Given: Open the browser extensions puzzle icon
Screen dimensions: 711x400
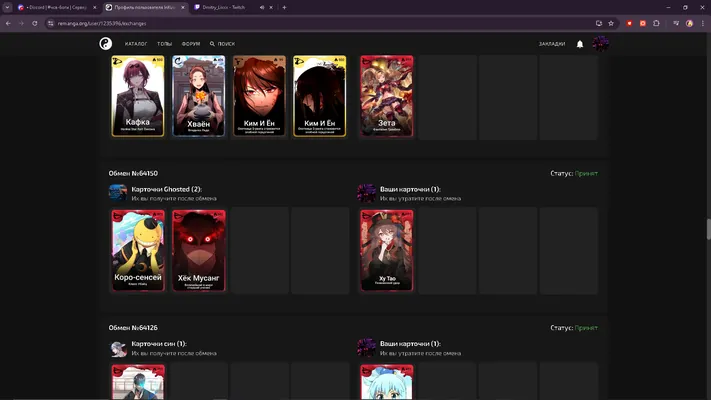Looking at the screenshot, I should [x=656, y=23].
